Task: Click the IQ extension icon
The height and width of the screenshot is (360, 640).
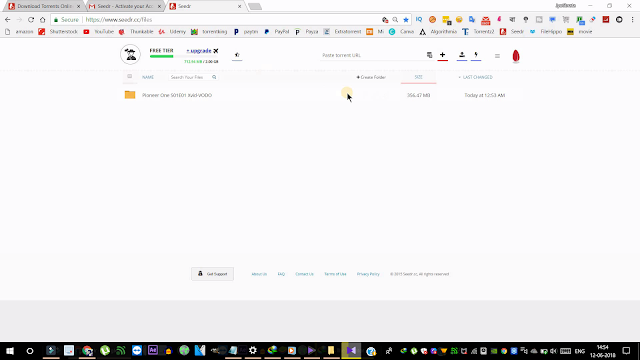Action: (419, 19)
